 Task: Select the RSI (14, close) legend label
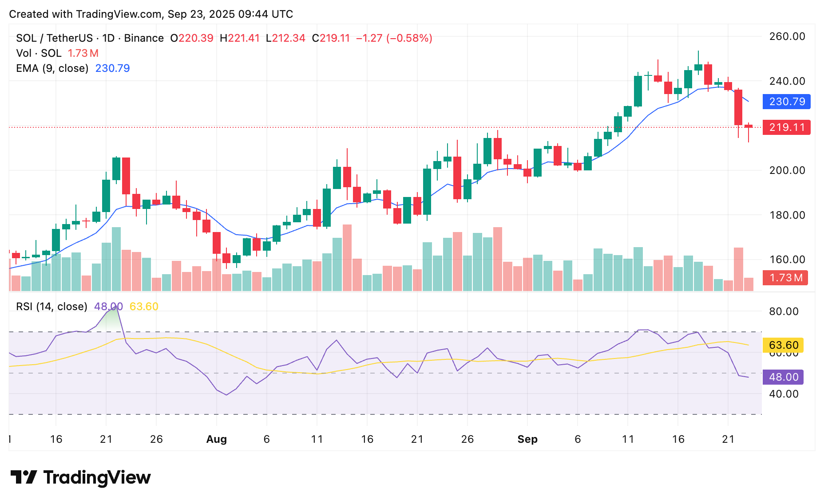click(x=51, y=307)
